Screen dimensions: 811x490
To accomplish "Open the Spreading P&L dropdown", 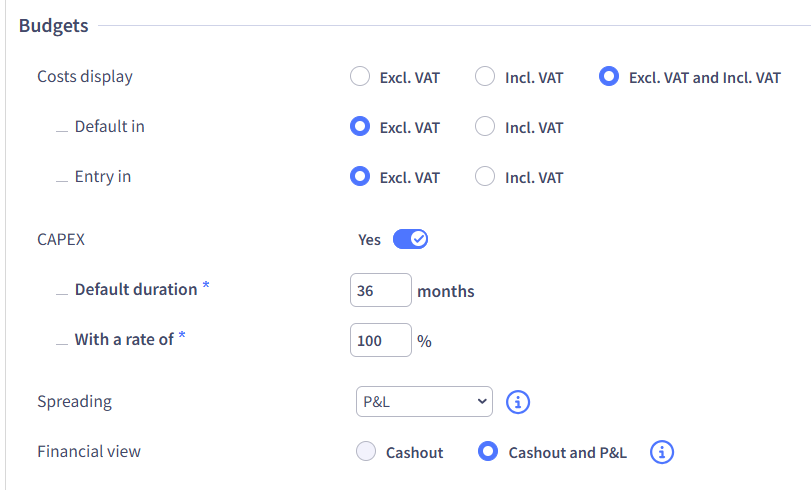I will tap(424, 402).
